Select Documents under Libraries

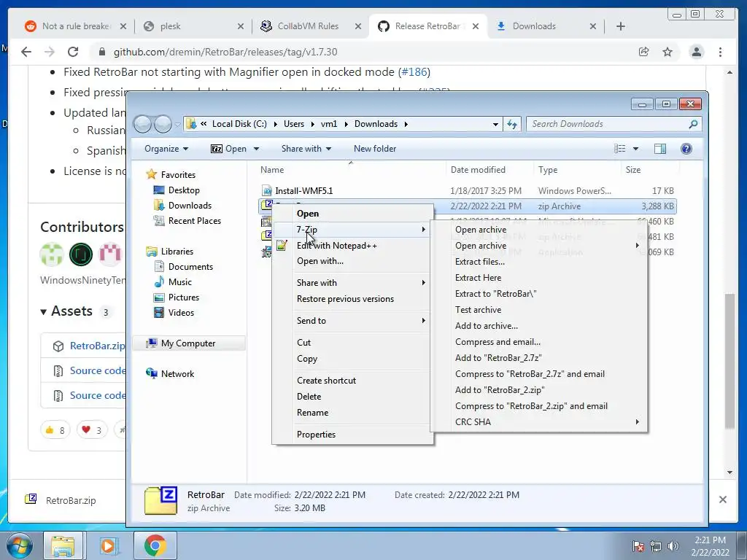(190, 267)
